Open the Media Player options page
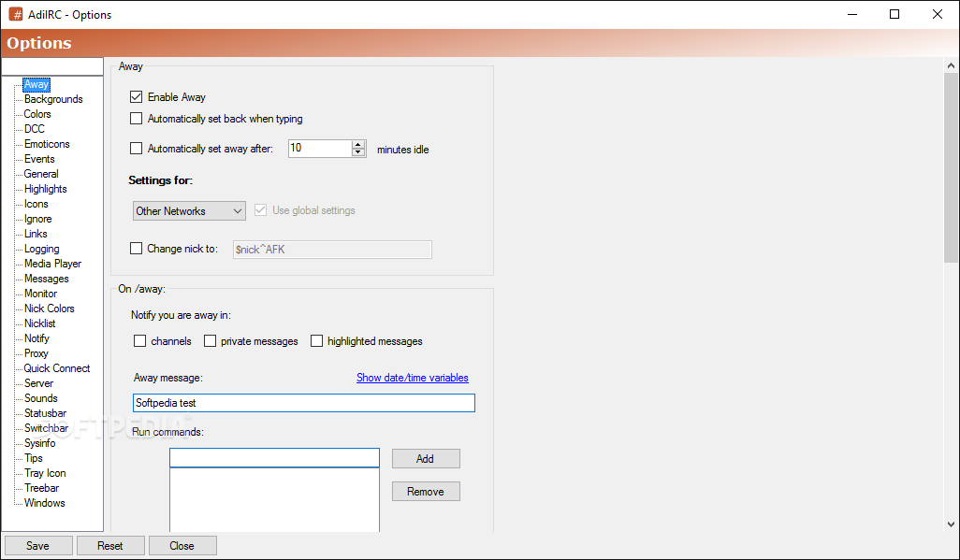This screenshot has width=960, height=560. (x=52, y=264)
